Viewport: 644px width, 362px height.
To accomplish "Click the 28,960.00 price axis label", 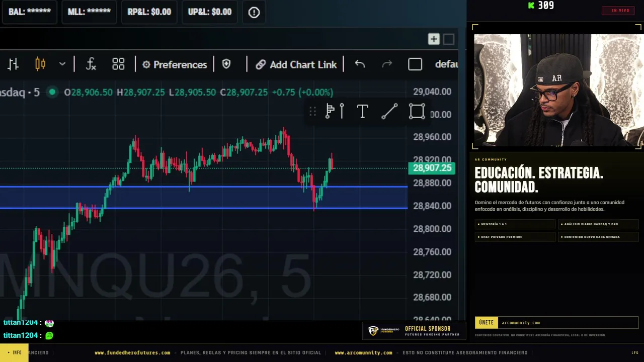I will click(x=432, y=137).
